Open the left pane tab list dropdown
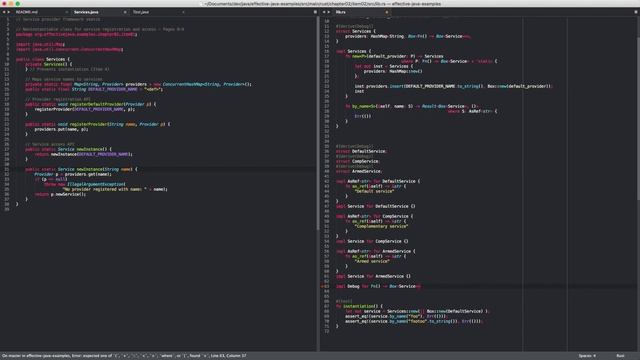Viewport: 640px width, 360px height. [315, 12]
